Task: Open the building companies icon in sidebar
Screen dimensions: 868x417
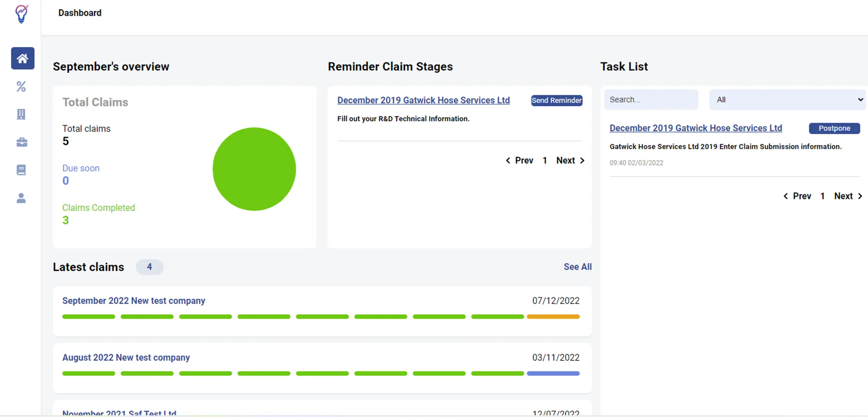Action: (x=21, y=114)
